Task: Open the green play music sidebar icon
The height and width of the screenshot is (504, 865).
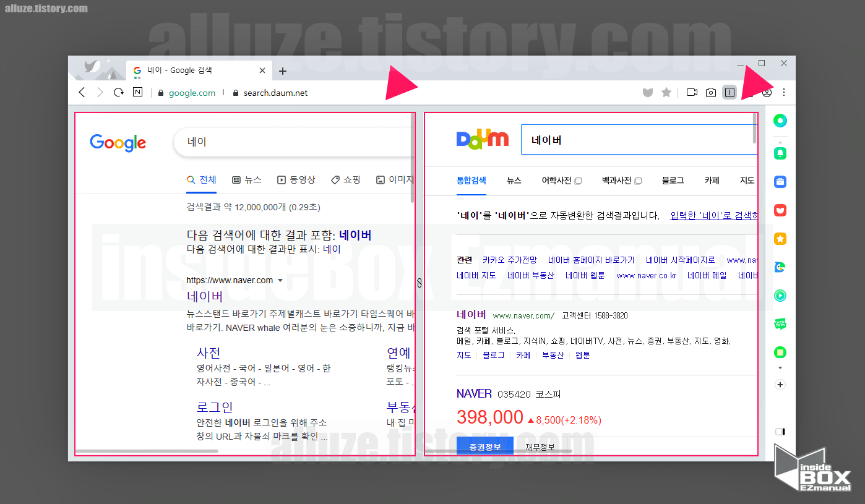Action: click(x=780, y=296)
